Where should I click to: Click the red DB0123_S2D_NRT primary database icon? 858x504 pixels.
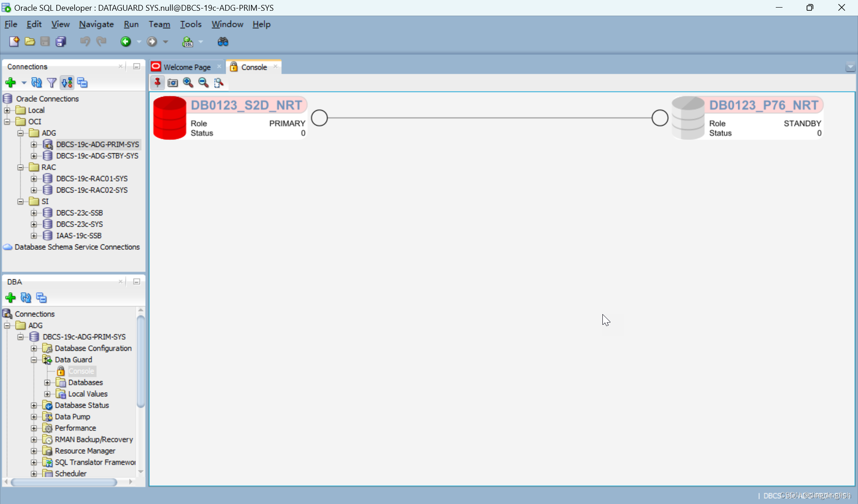pos(170,118)
